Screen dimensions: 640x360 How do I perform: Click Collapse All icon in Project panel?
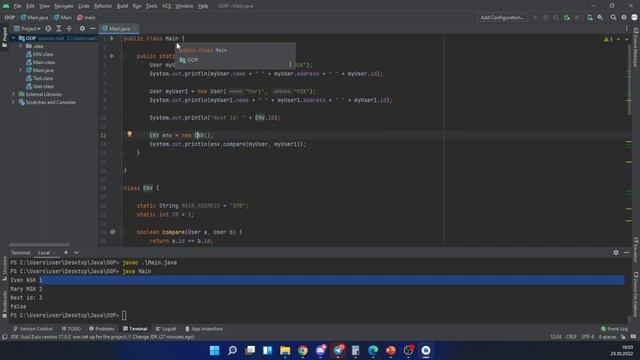(x=69, y=29)
